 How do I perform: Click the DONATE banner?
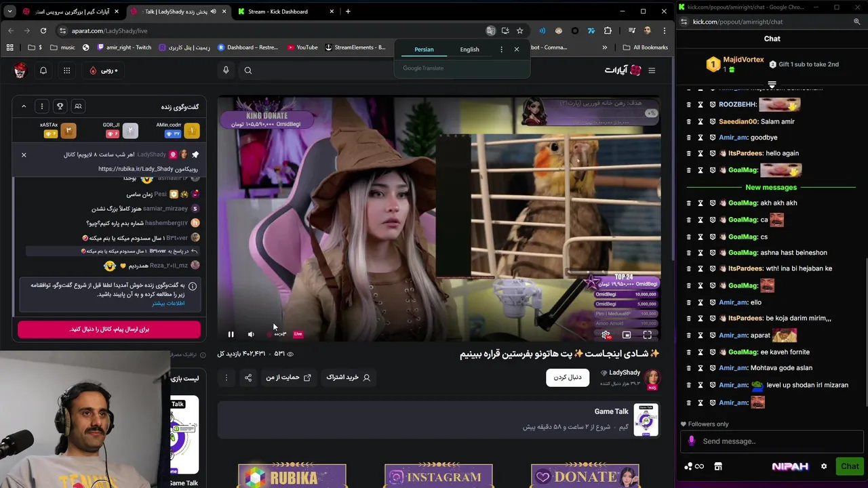coord(585,476)
